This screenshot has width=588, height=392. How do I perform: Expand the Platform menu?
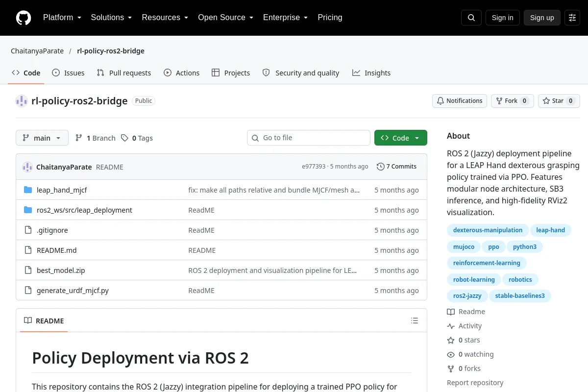pos(62,18)
